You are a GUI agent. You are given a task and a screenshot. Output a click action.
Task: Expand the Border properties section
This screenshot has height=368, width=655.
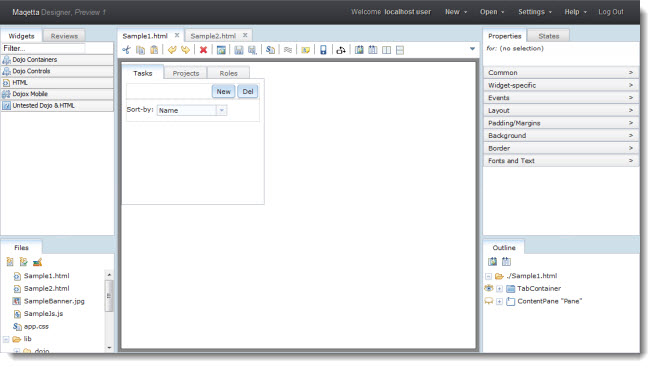561,148
